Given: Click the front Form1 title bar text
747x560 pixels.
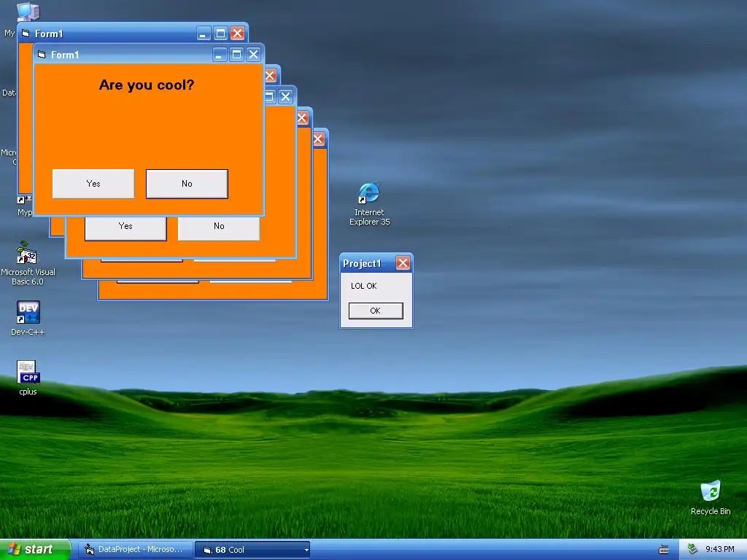Looking at the screenshot, I should coord(65,55).
